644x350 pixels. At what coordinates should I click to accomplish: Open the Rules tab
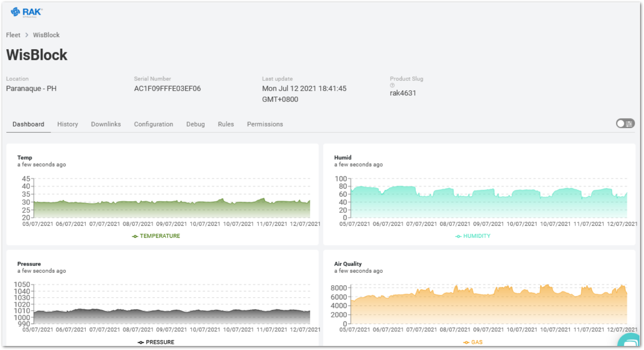(x=226, y=124)
